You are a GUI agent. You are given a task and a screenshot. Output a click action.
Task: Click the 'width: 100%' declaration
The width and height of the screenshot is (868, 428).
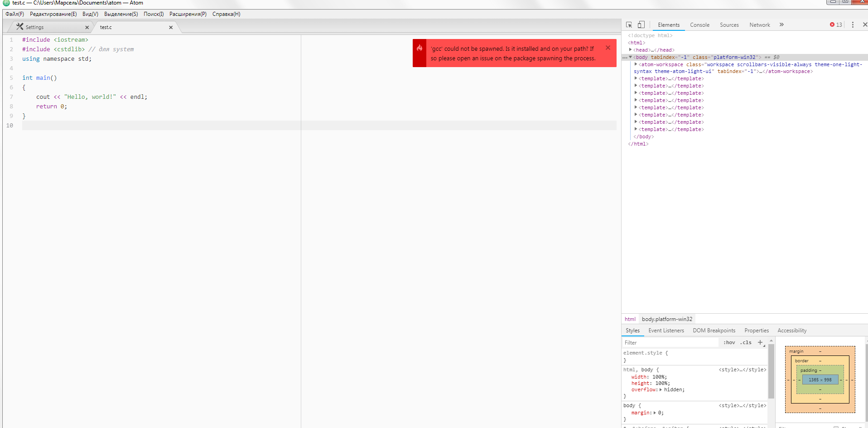[649, 377]
